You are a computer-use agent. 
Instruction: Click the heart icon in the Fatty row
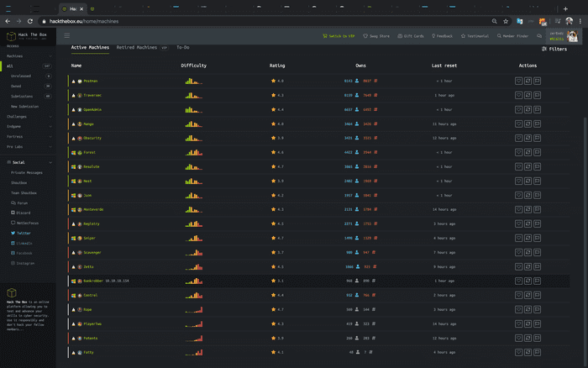pyautogui.click(x=518, y=352)
